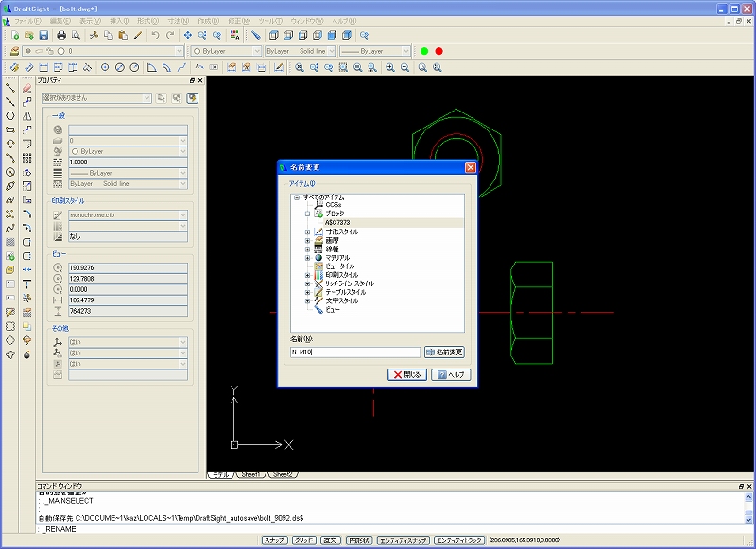The width and height of the screenshot is (756, 549).
Task: Toggle 円形状 in the status bar
Action: pyautogui.click(x=359, y=540)
